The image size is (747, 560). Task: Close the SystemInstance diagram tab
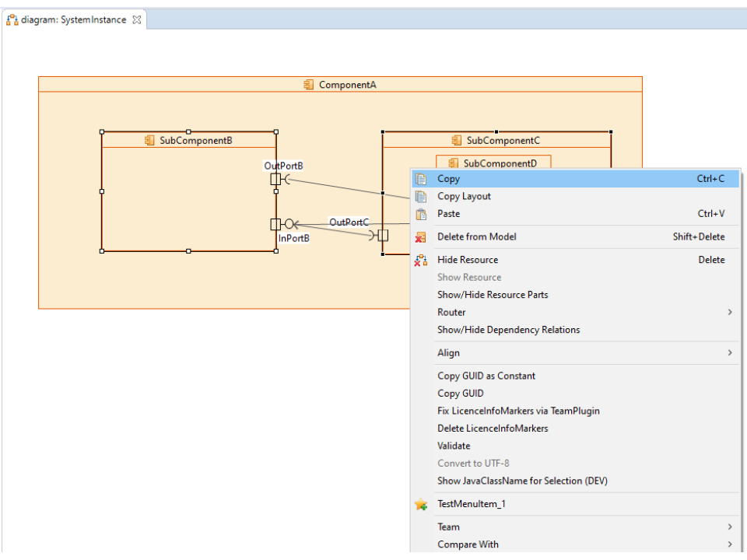(x=137, y=20)
